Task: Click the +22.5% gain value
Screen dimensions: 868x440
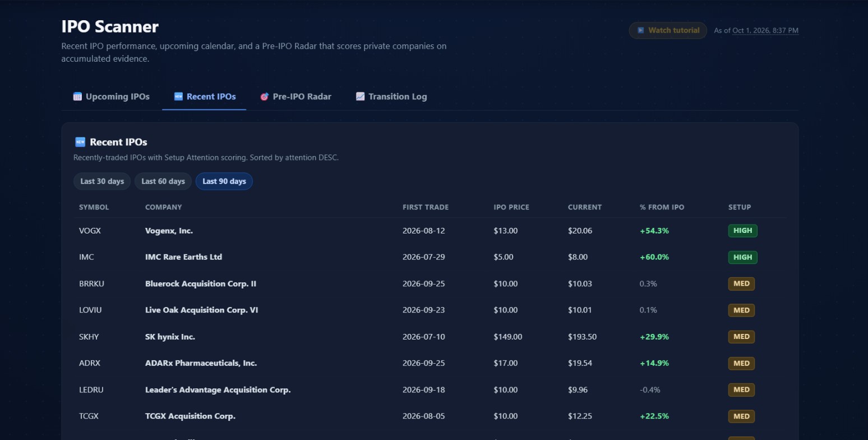Action: tap(654, 416)
